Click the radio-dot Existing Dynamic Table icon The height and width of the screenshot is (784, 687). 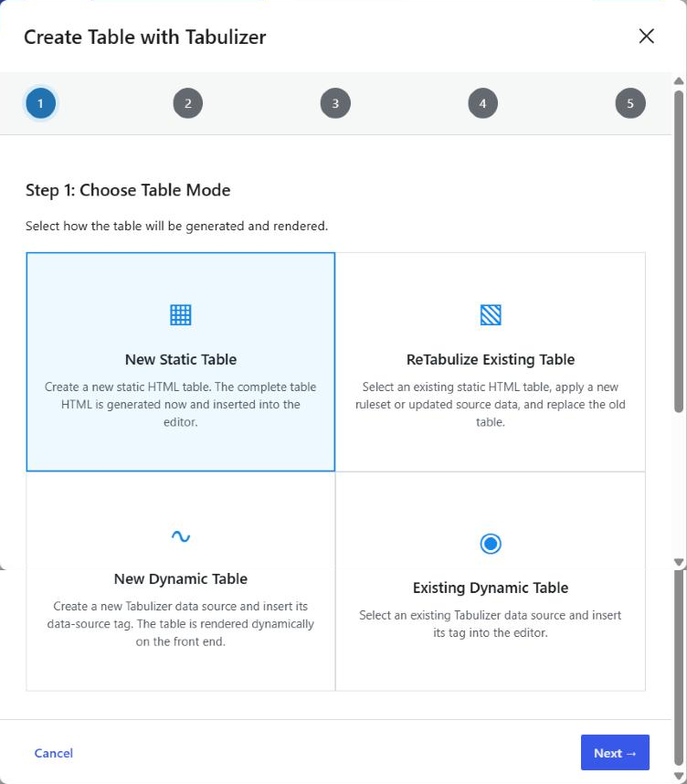click(x=491, y=544)
